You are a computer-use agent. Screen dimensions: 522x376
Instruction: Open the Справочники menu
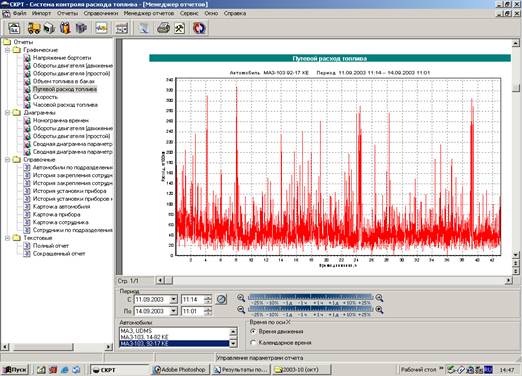pyautogui.click(x=101, y=13)
